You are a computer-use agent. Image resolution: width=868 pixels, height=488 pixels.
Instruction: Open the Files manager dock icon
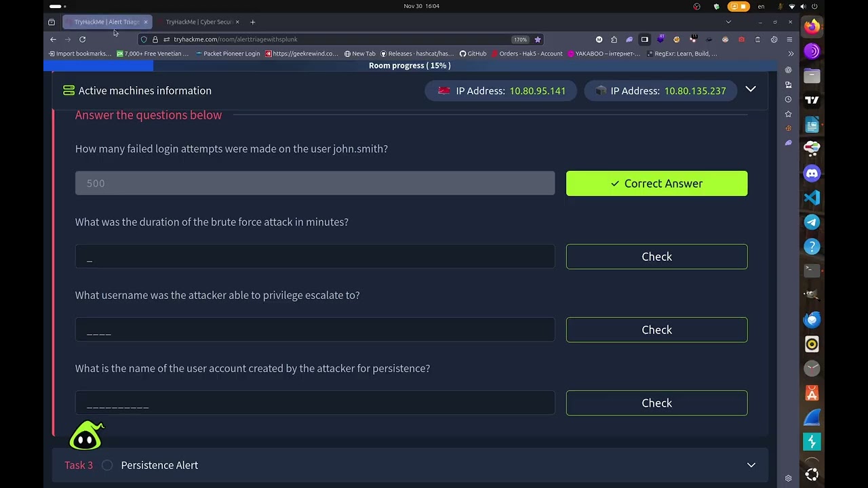812,76
